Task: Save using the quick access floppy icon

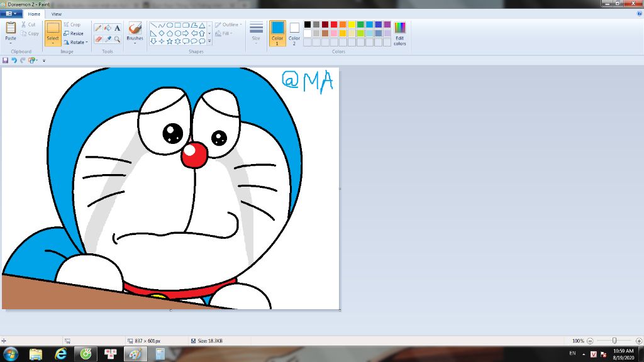Action: tap(5, 60)
